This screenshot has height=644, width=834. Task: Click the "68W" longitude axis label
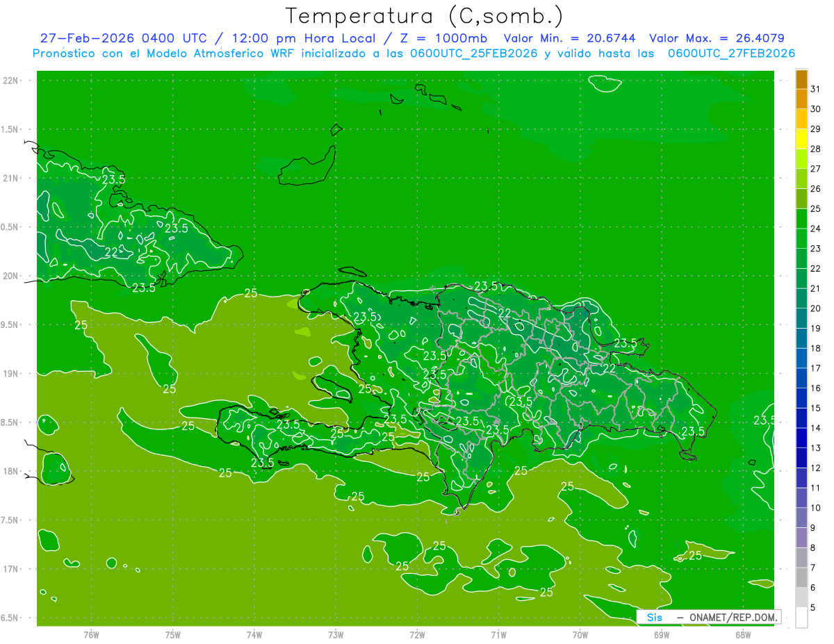[x=743, y=634]
